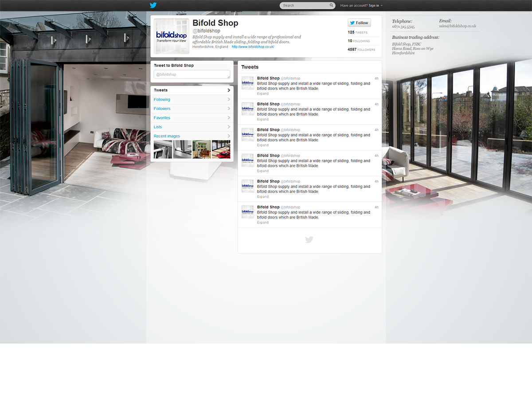Click the Bifold Shop name on first tweet

tap(268, 78)
